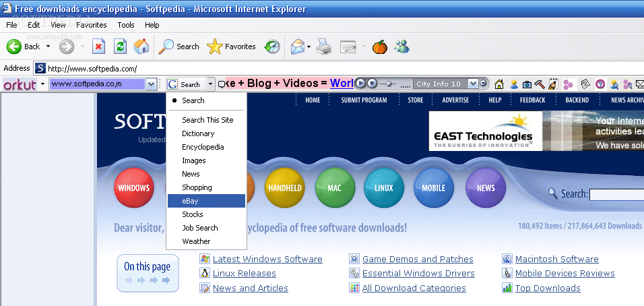Viewport: 644px width, 306px height.
Task: Open the Forward button history arrow
Action: (x=82, y=47)
